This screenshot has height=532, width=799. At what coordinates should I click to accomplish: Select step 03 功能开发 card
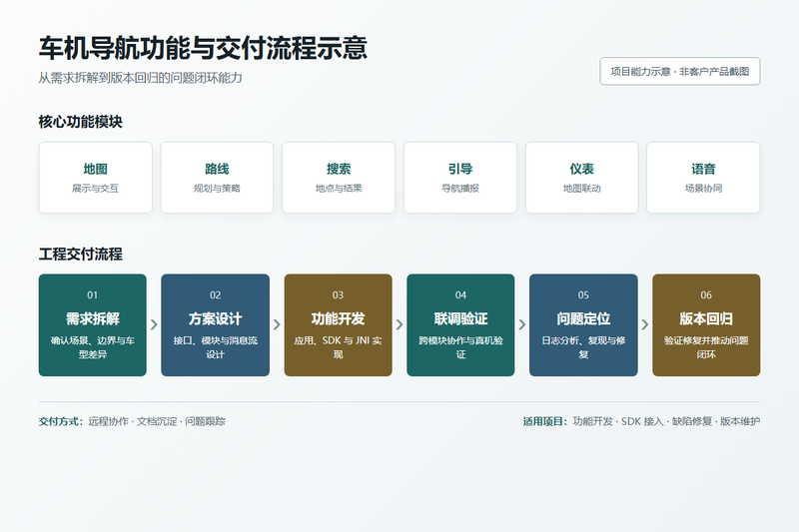(338, 325)
